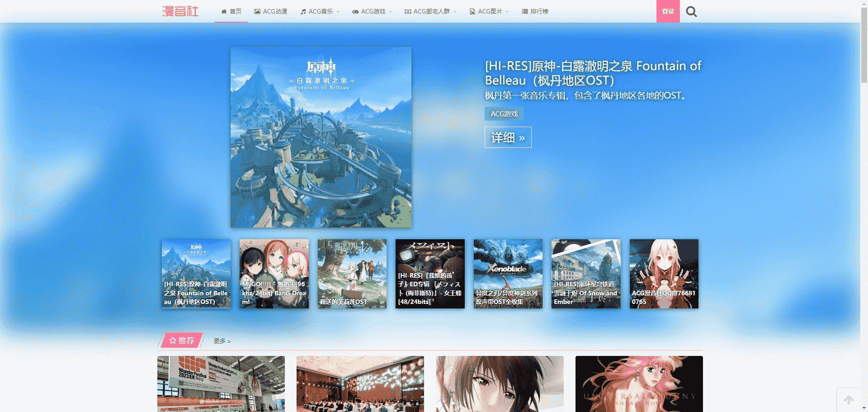The image size is (868, 412).
Task: Click the pink 登录 button
Action: pos(668,11)
